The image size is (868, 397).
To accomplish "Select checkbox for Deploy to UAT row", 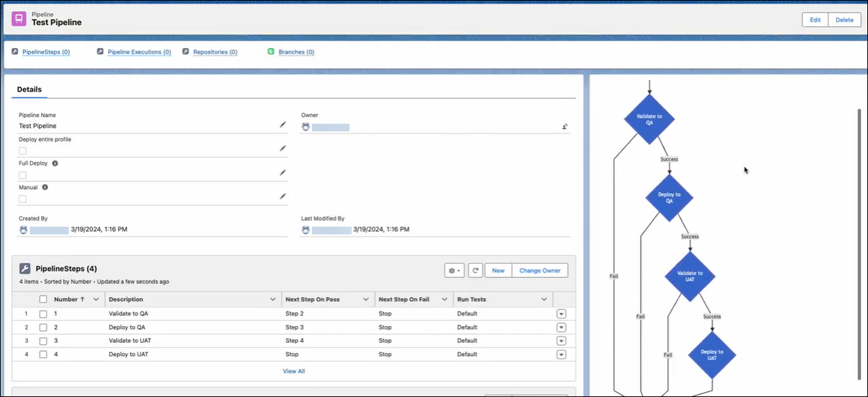I will point(43,355).
